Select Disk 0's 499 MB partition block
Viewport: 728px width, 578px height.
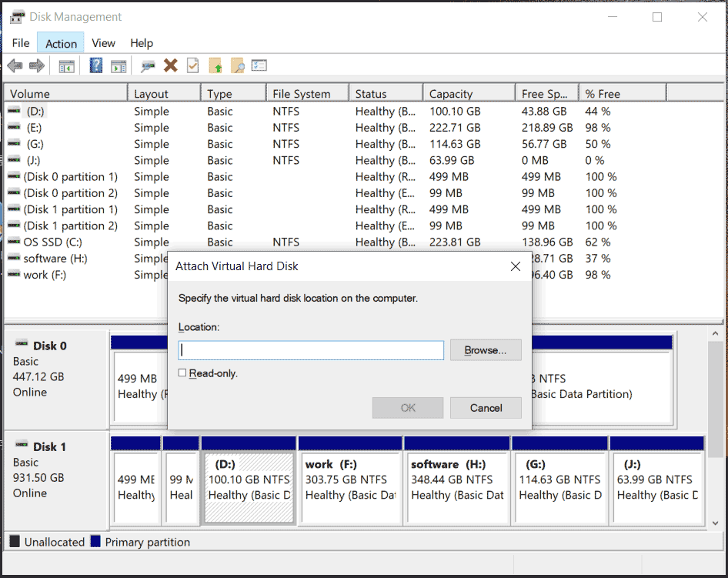pos(139,379)
